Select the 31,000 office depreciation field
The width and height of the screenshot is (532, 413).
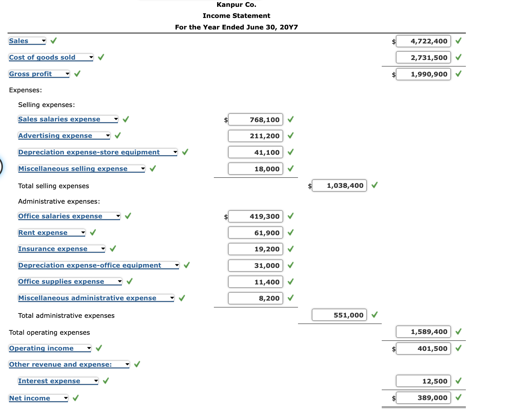click(255, 266)
